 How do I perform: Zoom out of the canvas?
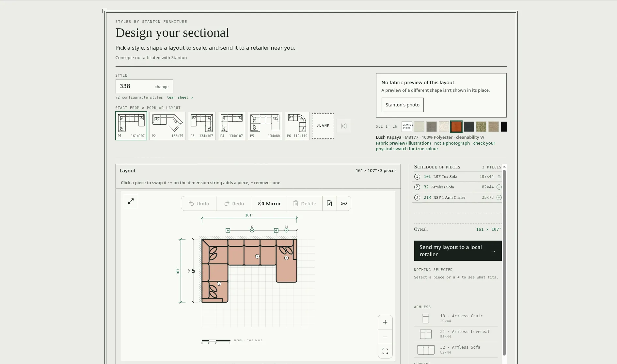coord(385,337)
